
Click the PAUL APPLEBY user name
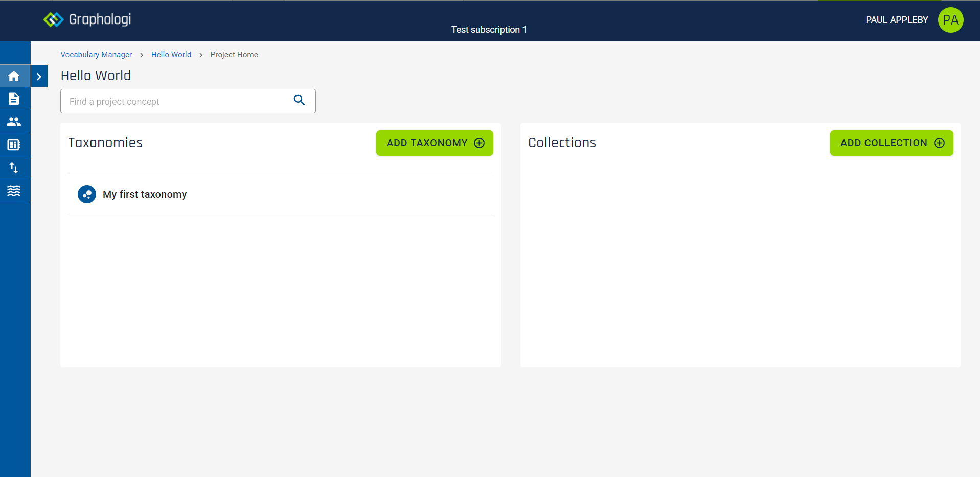coord(897,20)
